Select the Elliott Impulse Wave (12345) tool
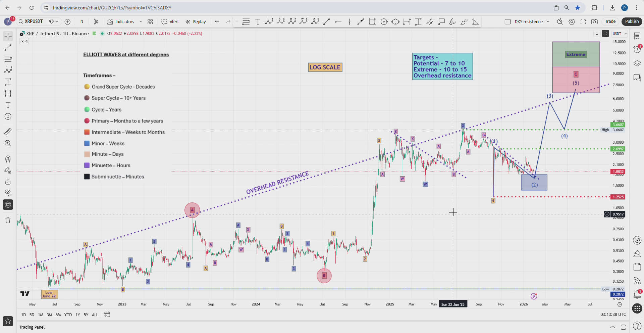Viewport: 644px width, 333px height. [x=269, y=21]
